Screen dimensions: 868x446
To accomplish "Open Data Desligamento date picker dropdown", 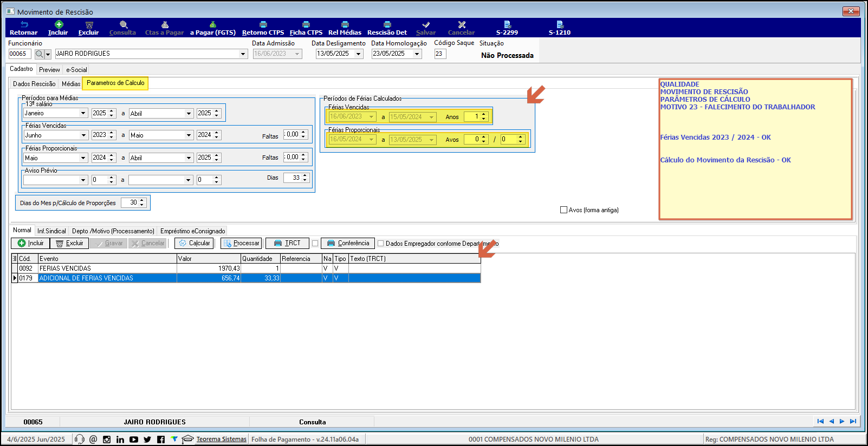I will tap(358, 54).
